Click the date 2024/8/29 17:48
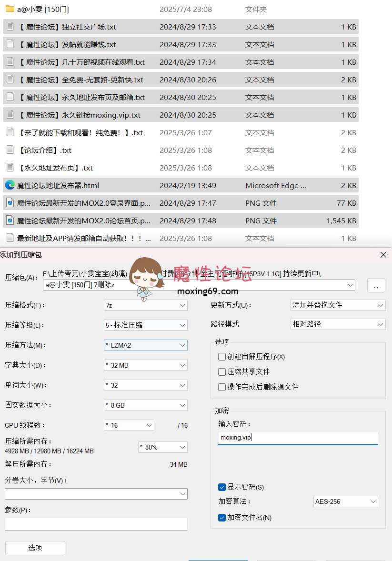The height and width of the screenshot is (561, 392). (x=188, y=221)
